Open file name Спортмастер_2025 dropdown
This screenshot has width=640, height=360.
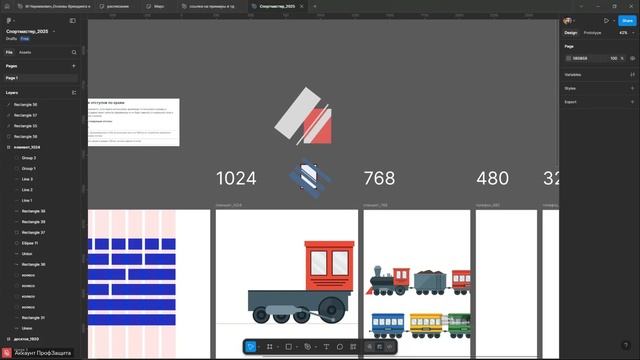click(x=53, y=31)
